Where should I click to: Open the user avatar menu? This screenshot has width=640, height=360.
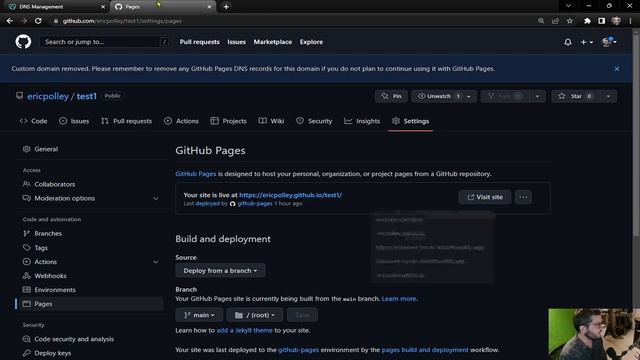[x=609, y=42]
